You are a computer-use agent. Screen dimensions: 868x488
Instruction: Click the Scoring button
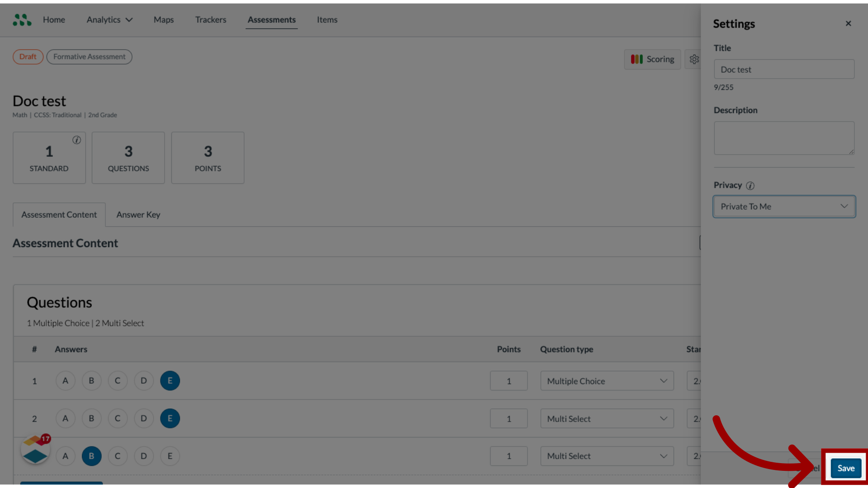[x=652, y=59]
